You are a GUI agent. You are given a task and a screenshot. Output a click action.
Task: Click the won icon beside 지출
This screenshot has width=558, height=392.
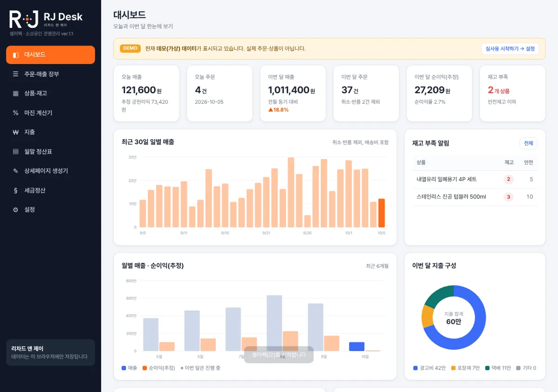pos(16,132)
